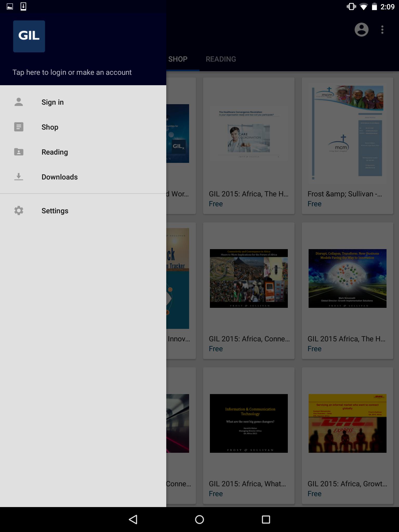Tap Free under GIL 2015: Africa, The H...
The width and height of the screenshot is (399, 532).
216,204
